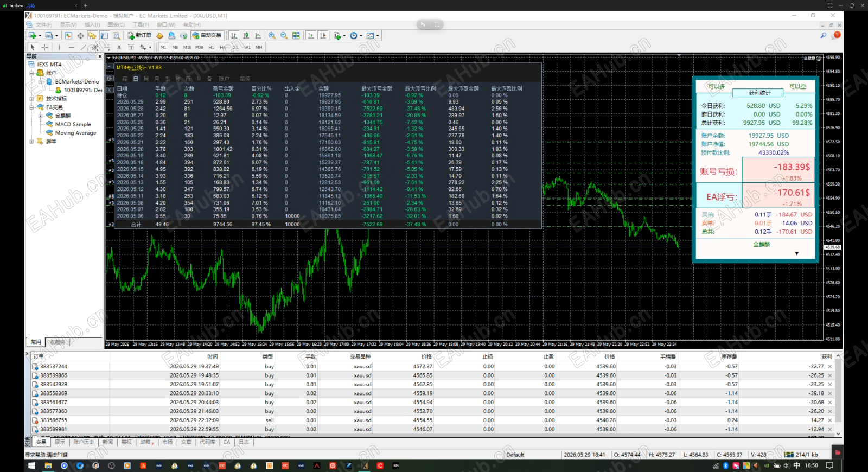Toggle the Data Window crosshair-target icon
868x472 pixels.
pyautogui.click(x=80, y=35)
